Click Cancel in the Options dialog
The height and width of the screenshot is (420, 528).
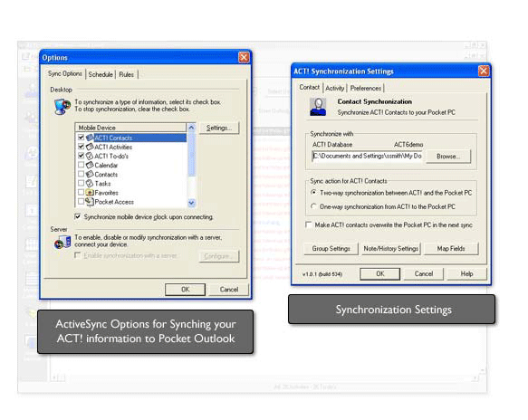pos(229,290)
